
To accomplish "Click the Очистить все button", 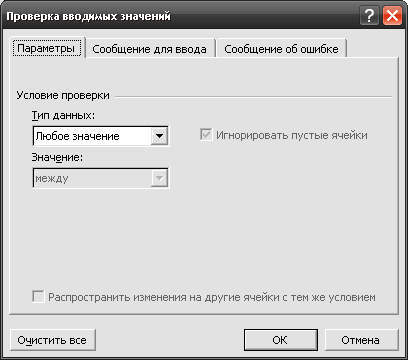I will [53, 340].
